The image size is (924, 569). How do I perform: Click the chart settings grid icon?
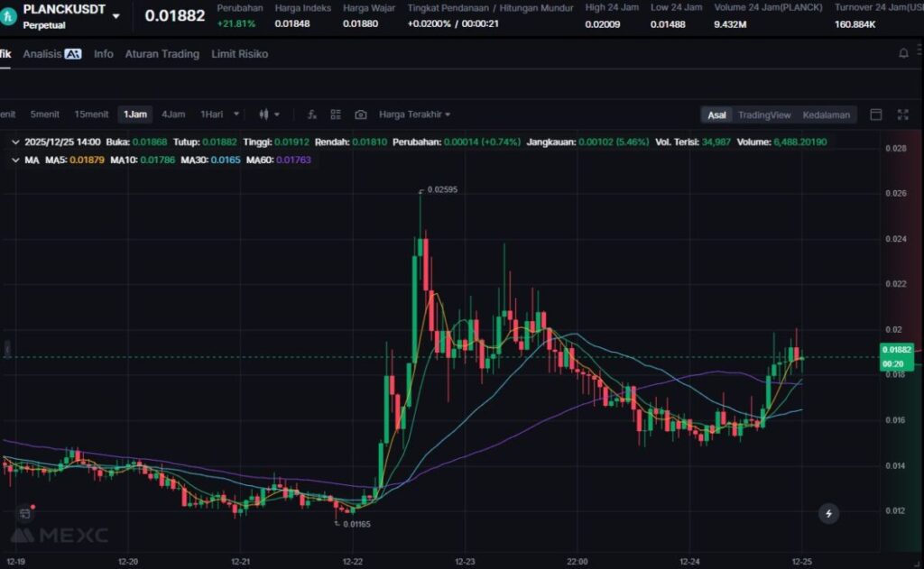pyautogui.click(x=336, y=115)
